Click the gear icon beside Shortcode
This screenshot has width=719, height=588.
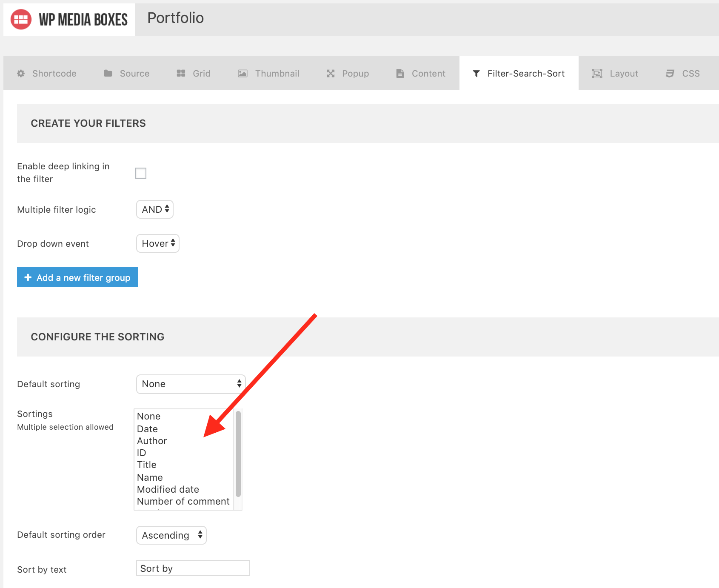(21, 74)
